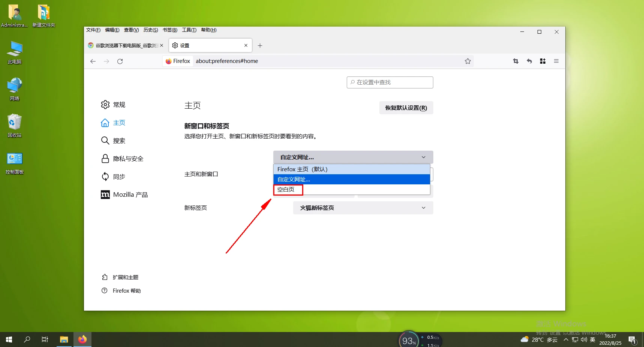This screenshot has width=644, height=347.
Task: Open the 工具(T) menu
Action: [189, 30]
